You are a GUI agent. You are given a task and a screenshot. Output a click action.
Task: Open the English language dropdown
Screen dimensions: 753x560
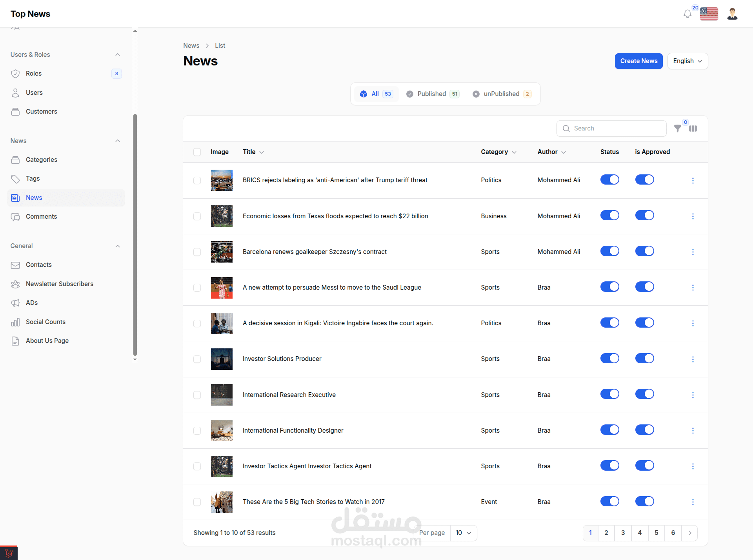tap(687, 61)
